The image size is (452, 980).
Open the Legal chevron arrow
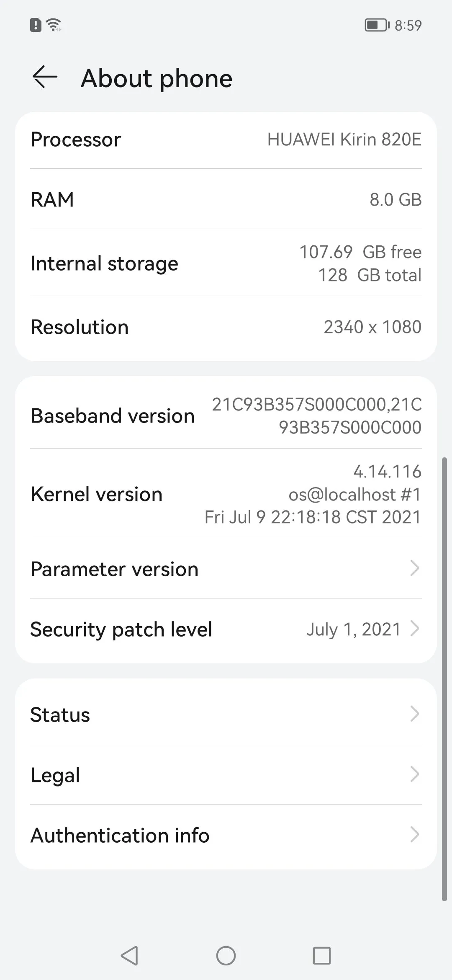tap(414, 774)
